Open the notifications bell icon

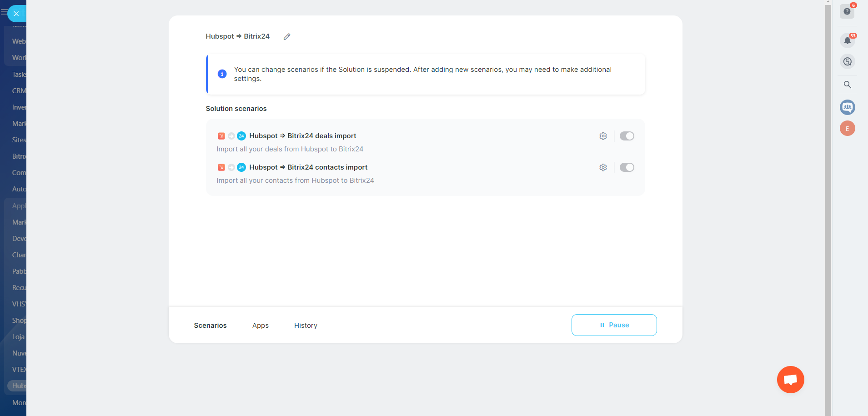[847, 40]
